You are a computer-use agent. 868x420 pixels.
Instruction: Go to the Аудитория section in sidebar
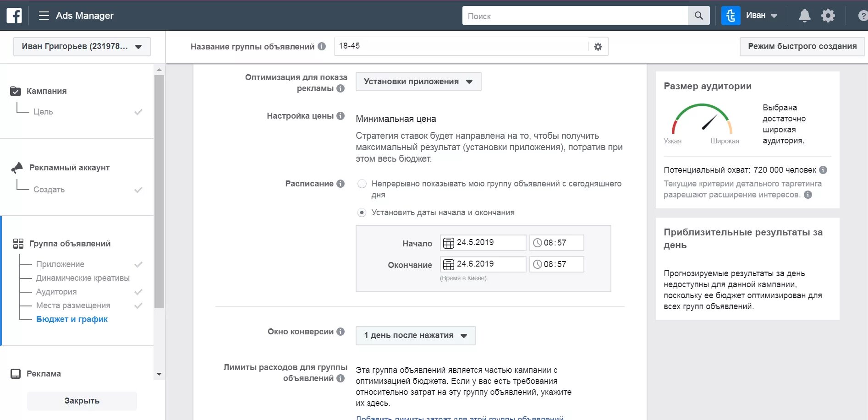pyautogui.click(x=56, y=292)
